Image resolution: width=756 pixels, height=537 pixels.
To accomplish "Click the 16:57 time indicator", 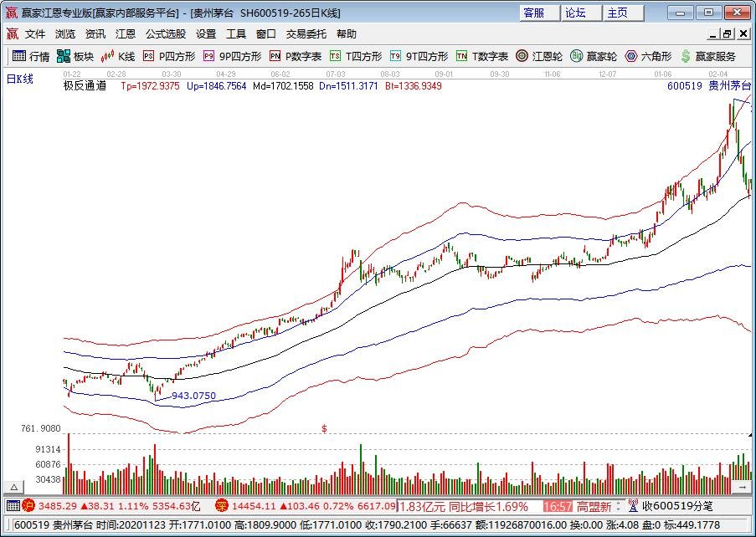I will [558, 506].
